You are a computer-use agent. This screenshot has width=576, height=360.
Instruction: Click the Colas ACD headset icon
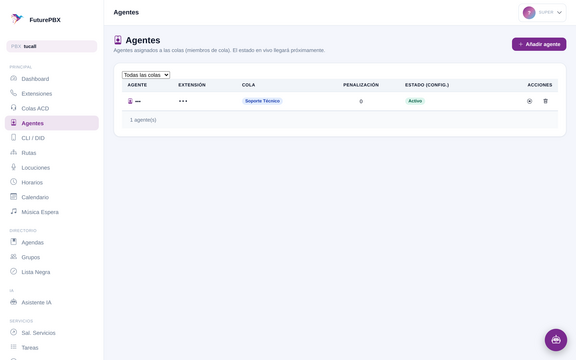(x=14, y=108)
